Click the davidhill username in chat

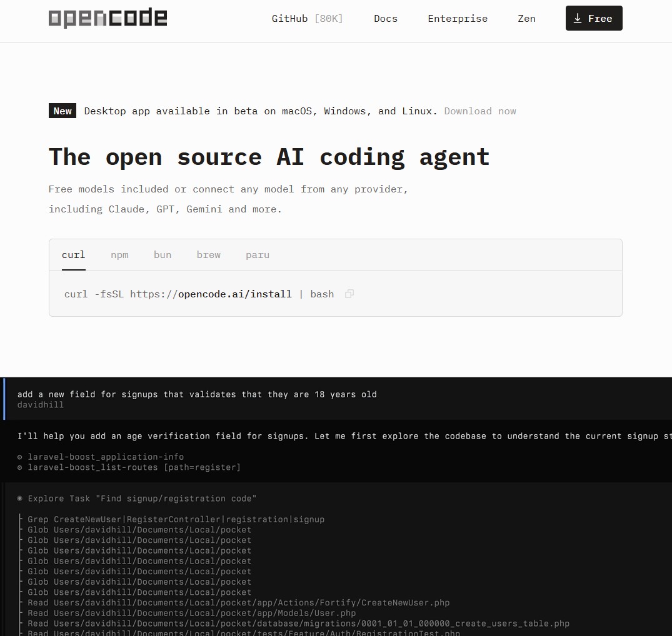pyautogui.click(x=40, y=404)
